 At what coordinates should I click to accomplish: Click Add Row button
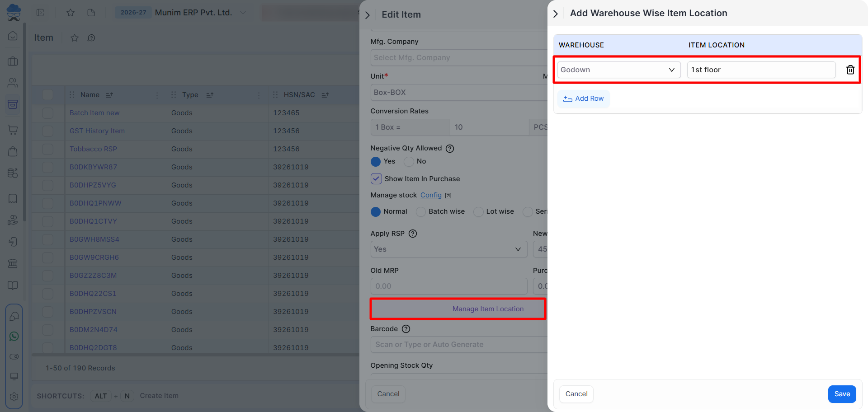(583, 98)
